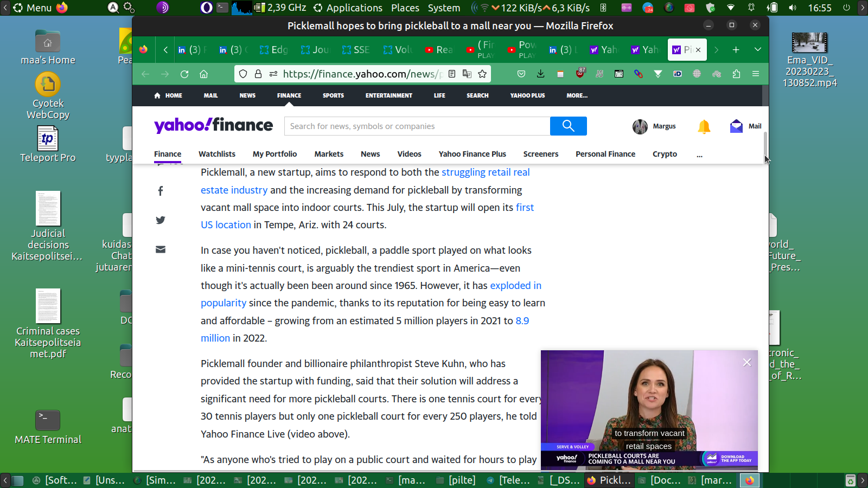
Task: Open the trash icon in bottom panel
Action: (850, 480)
